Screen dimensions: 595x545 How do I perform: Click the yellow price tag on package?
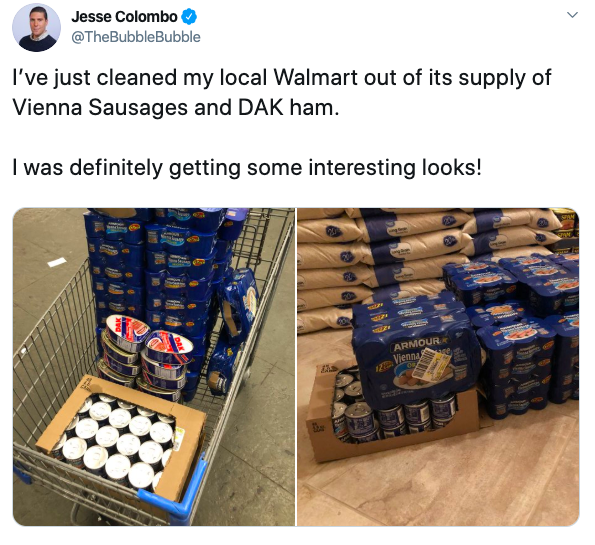click(431, 364)
